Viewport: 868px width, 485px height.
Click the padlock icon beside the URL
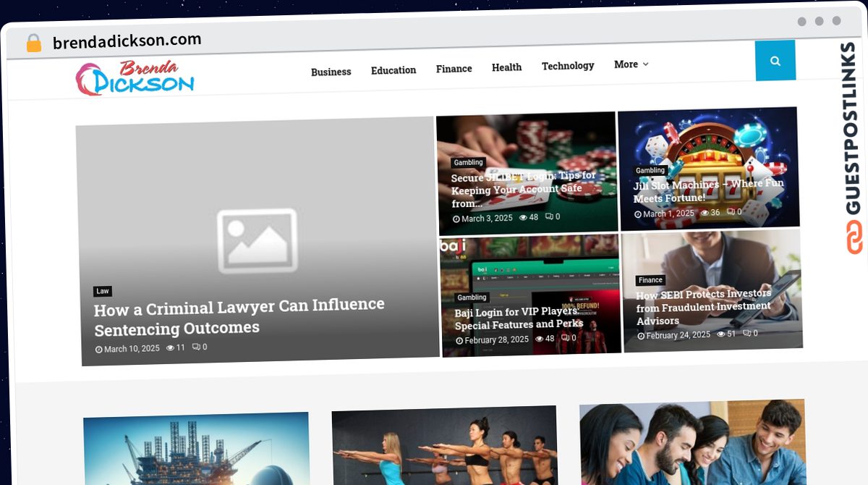click(x=33, y=43)
